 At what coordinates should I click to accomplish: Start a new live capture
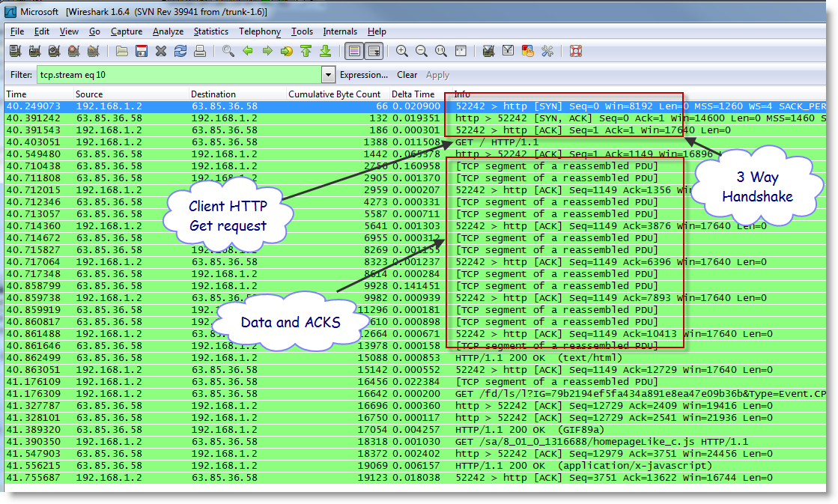(54, 52)
